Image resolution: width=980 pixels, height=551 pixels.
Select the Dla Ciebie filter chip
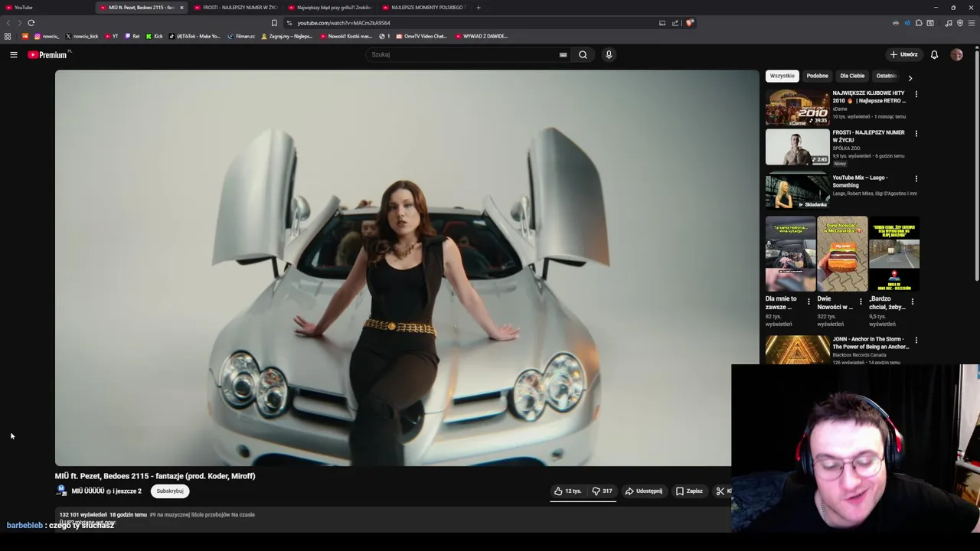tap(852, 76)
